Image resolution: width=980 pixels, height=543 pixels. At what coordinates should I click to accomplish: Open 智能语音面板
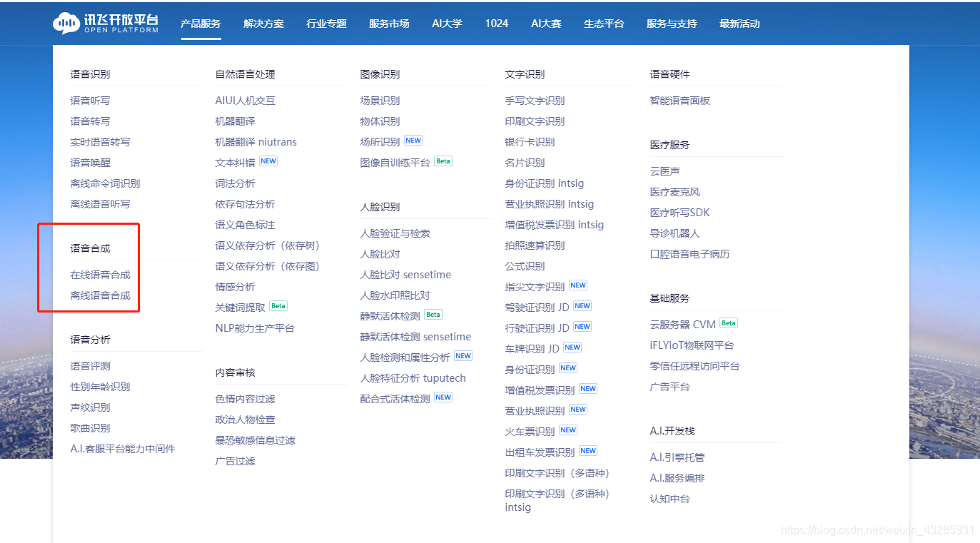click(x=680, y=101)
